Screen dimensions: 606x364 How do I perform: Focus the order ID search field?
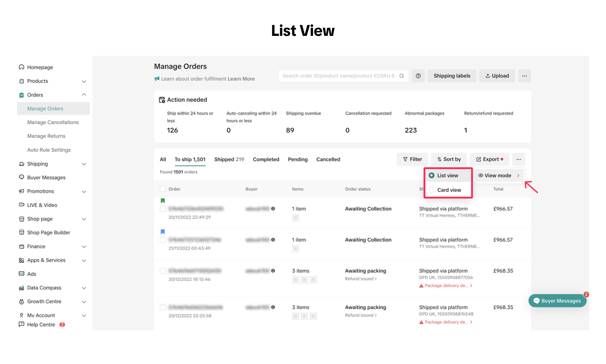[339, 76]
